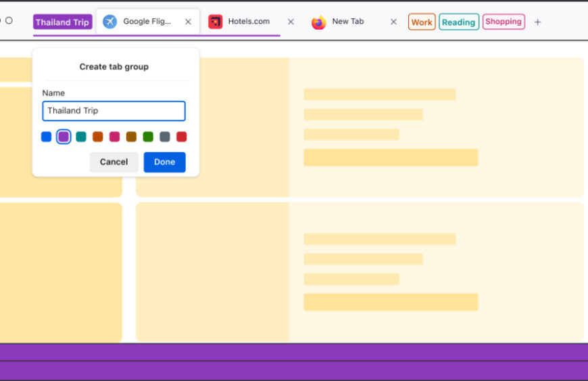
Task: Choose the green group color
Action: [148, 137]
